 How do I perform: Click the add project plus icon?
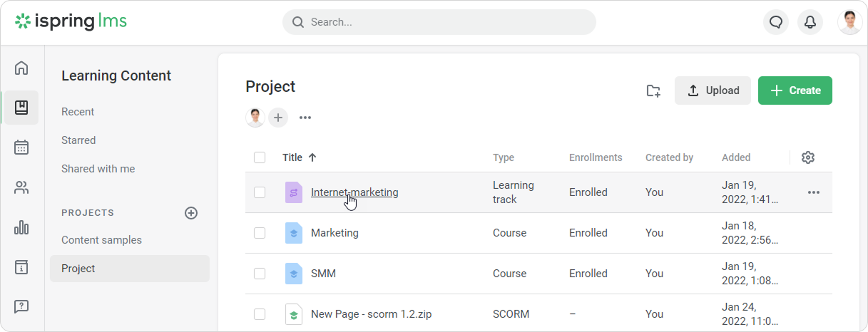pos(191,213)
